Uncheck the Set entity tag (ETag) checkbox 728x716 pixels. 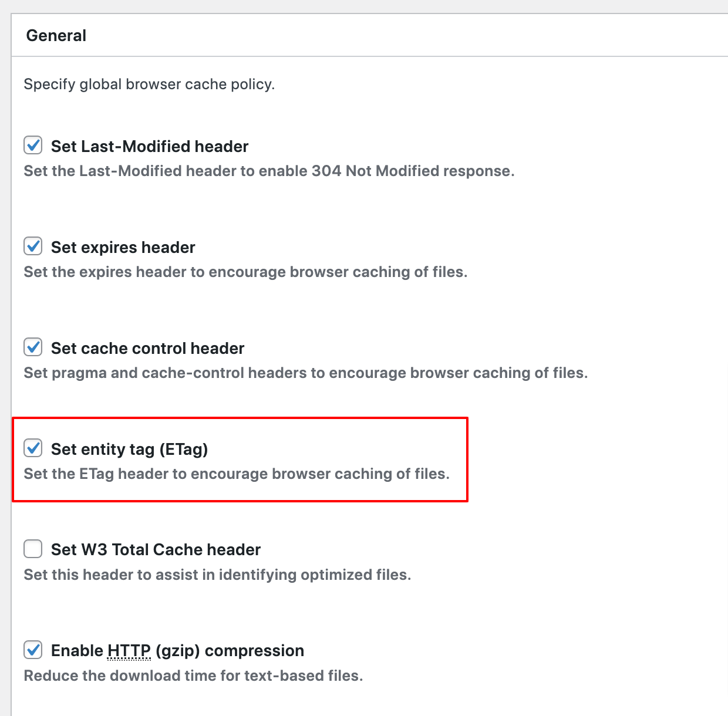(33, 448)
